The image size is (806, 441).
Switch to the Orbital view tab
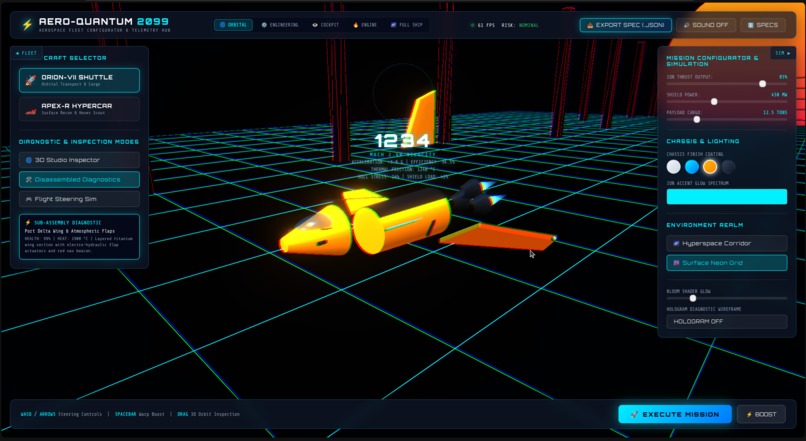tap(233, 25)
